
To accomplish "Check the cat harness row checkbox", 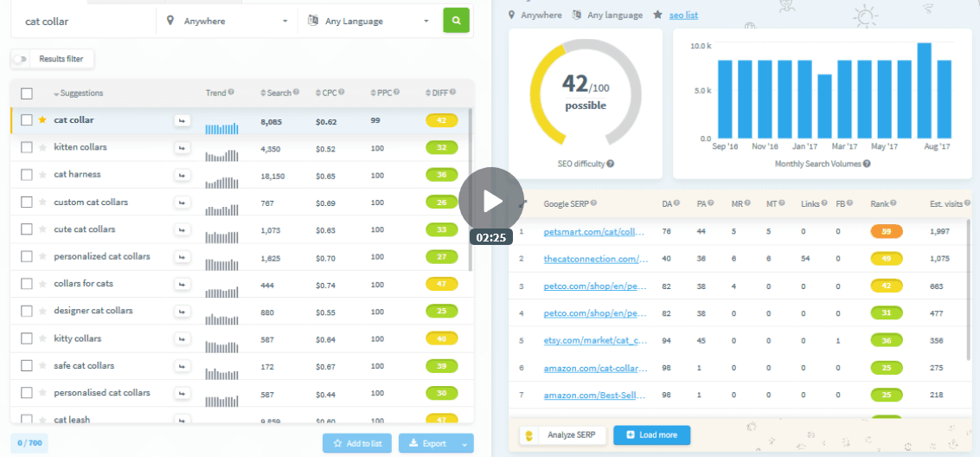I will (x=26, y=175).
